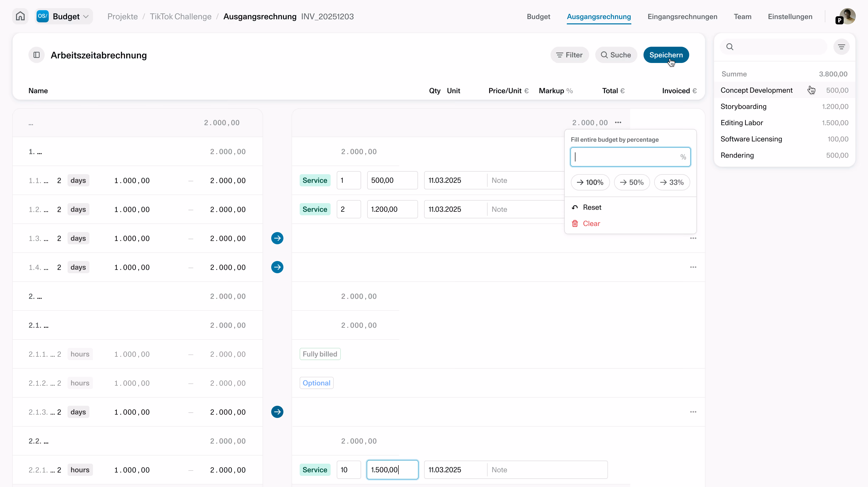The height and width of the screenshot is (487, 868).
Task: Go to the Projekte breadcrumb
Action: 122,17
